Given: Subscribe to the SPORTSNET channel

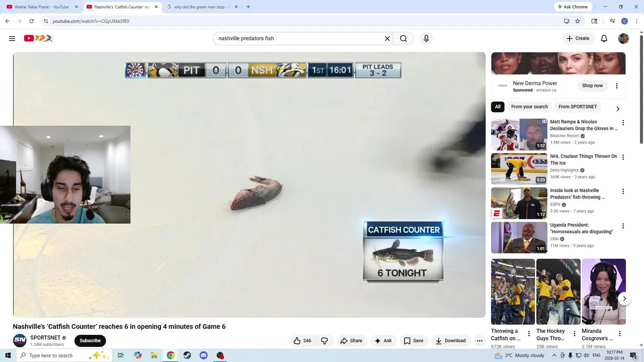Looking at the screenshot, I should pos(90,340).
